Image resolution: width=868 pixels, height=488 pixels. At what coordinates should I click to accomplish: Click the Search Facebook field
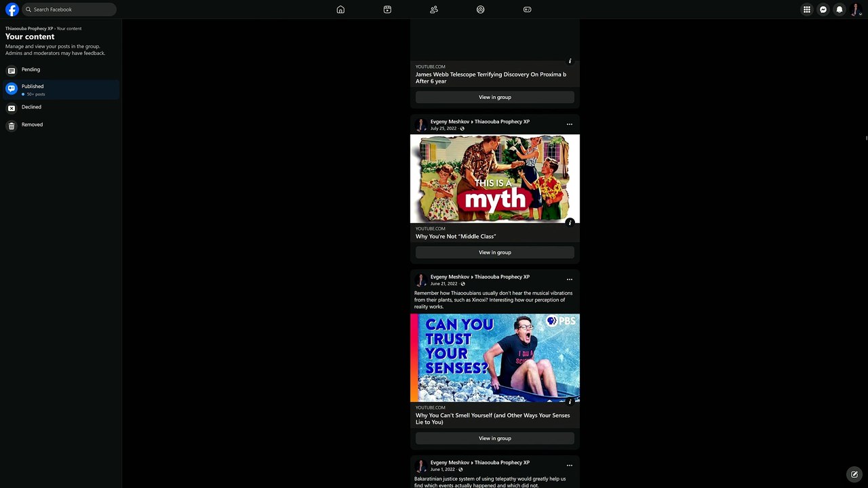(69, 9)
